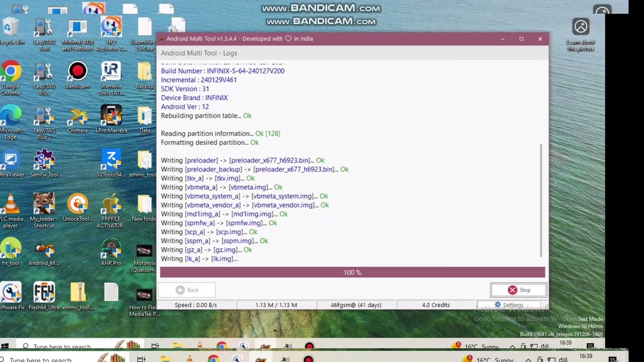644x362 pixels.
Task: Launch EasyJTAG Plus desktop shortcut
Action: point(44,79)
